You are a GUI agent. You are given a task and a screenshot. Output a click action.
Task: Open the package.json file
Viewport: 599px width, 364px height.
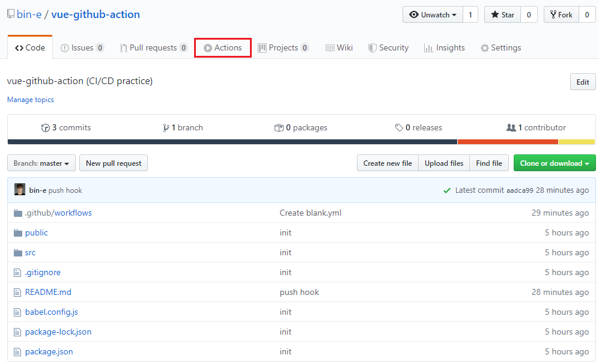point(49,352)
